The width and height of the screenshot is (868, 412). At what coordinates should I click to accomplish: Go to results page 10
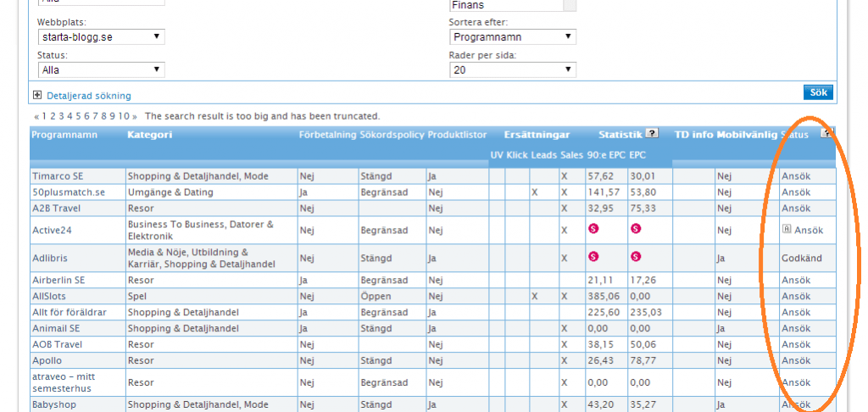[x=124, y=116]
